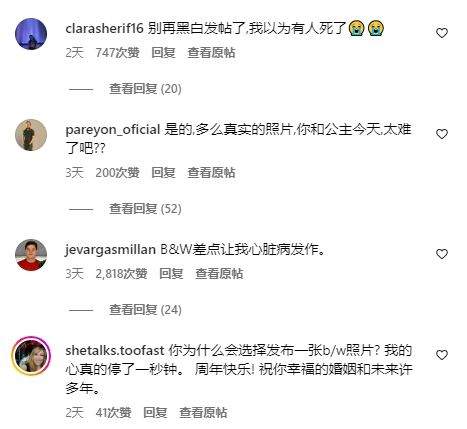The image size is (467, 429).
Task: Click 回复 under jevargasmillan's comment
Action: (171, 274)
